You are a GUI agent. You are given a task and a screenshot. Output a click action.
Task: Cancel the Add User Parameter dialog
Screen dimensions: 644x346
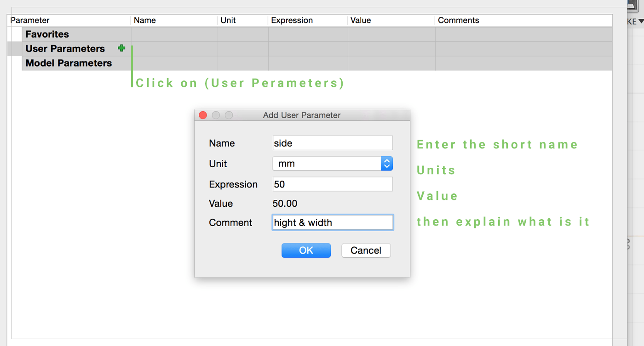[366, 250]
